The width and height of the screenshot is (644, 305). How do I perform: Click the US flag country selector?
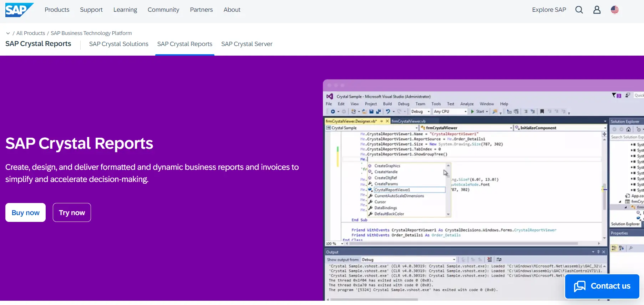[x=615, y=10]
